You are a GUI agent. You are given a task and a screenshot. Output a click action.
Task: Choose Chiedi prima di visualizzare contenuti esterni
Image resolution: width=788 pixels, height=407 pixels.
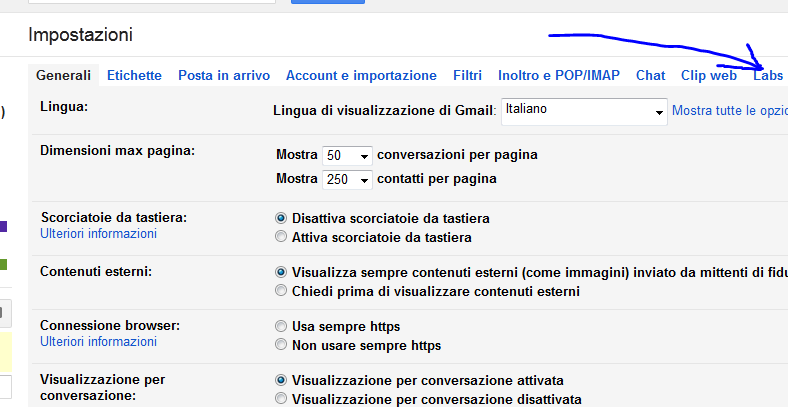[281, 292]
